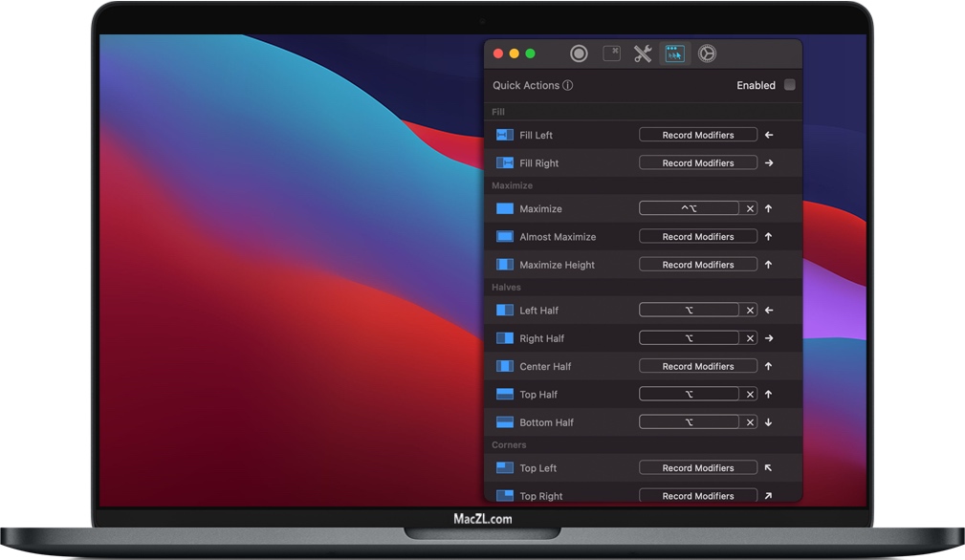This screenshot has height=560, width=965.
Task: Enable the Quick Actions checkbox
Action: coord(790,85)
